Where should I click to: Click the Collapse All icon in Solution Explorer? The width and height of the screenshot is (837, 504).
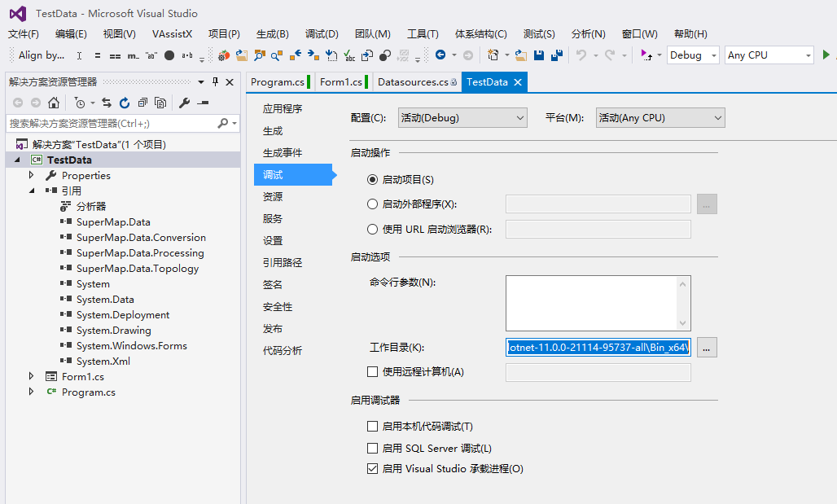pos(142,103)
